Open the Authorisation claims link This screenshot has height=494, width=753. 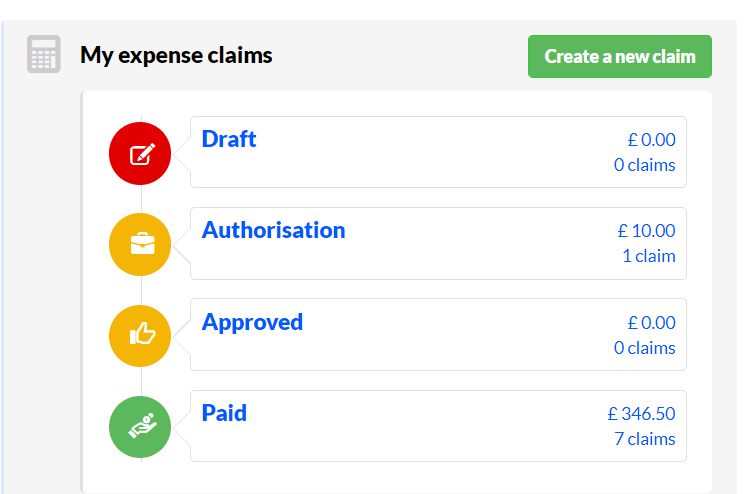pos(273,230)
